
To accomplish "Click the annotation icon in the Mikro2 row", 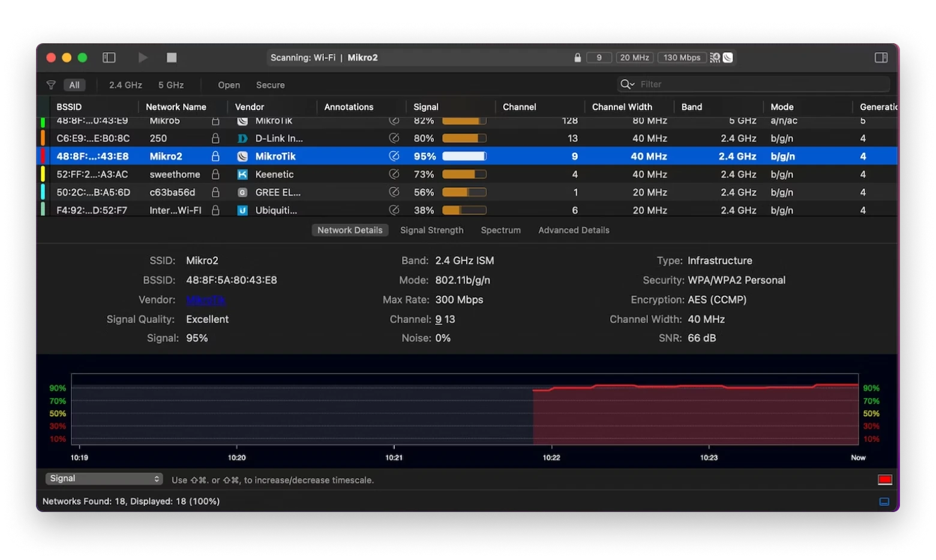I will [394, 156].
